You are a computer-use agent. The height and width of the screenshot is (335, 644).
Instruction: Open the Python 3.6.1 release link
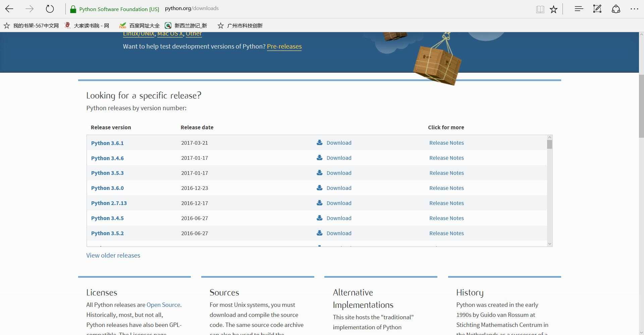click(x=107, y=143)
